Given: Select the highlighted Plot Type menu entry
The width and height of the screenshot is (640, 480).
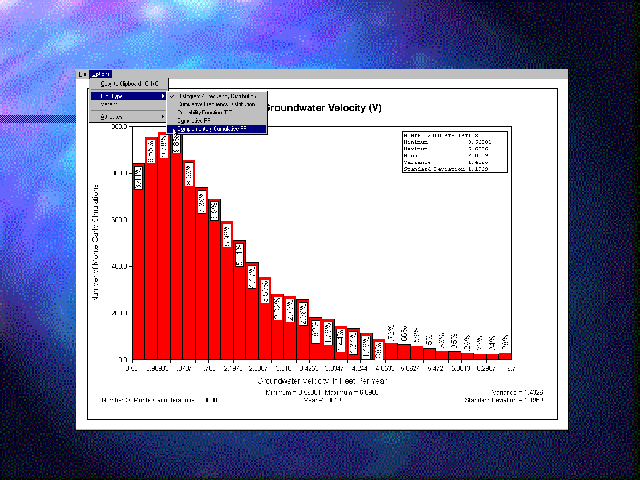Looking at the screenshot, I should (128, 96).
